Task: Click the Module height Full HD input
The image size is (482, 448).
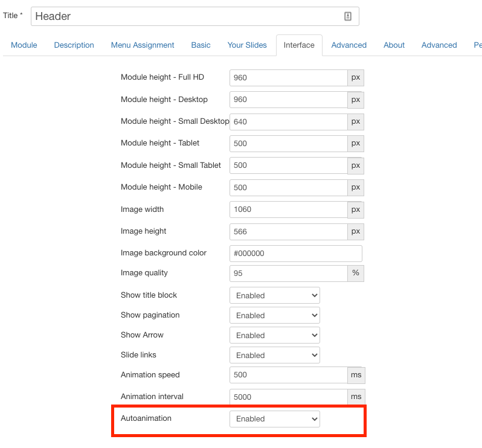Action: point(288,78)
